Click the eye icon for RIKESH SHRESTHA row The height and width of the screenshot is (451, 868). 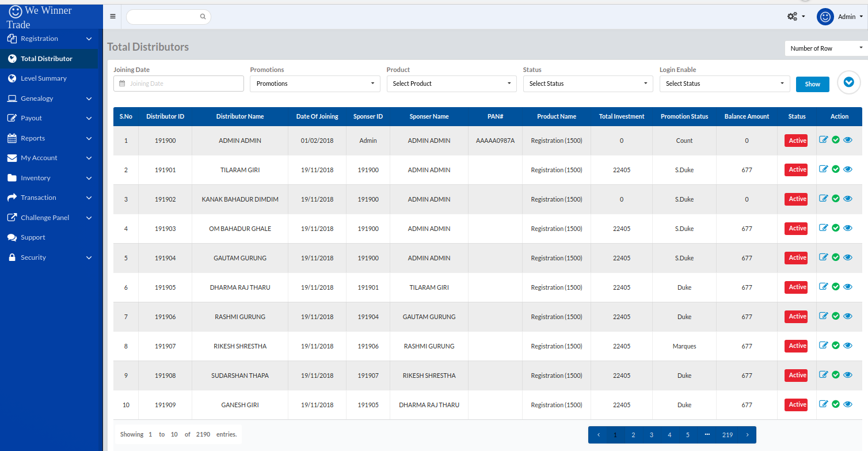point(847,346)
